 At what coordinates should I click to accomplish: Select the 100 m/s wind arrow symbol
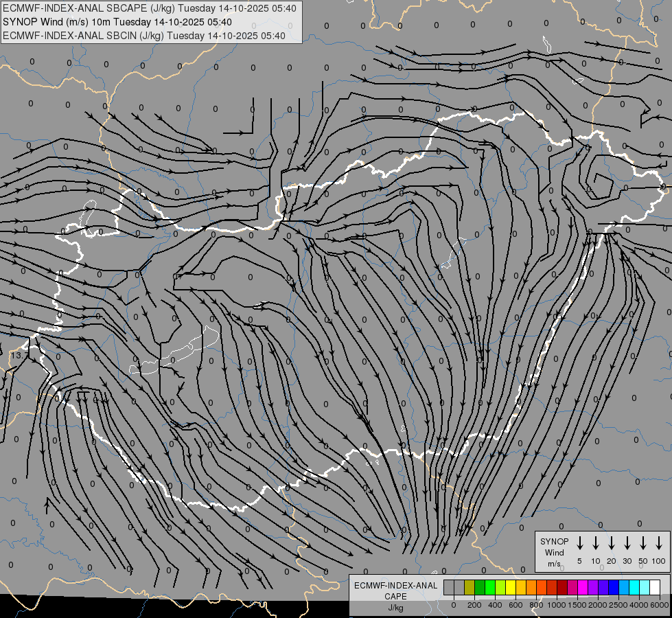[x=659, y=543]
